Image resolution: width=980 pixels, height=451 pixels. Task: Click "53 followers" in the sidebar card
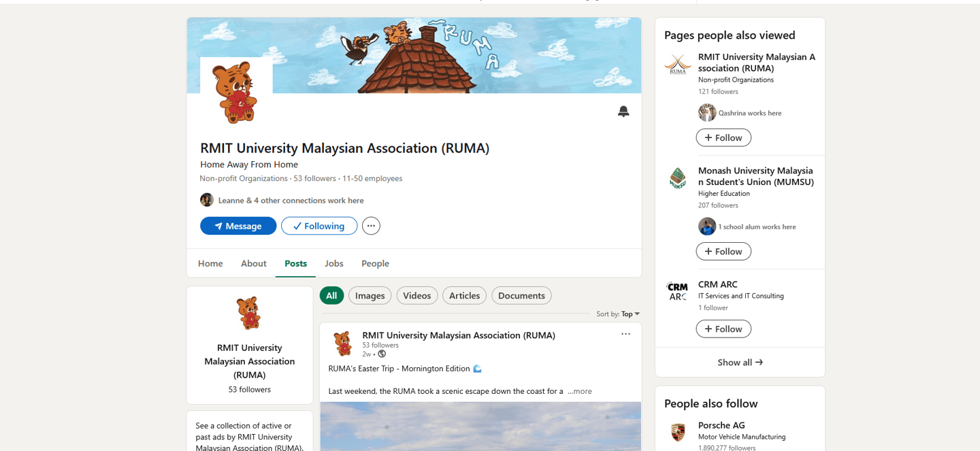[250, 390]
